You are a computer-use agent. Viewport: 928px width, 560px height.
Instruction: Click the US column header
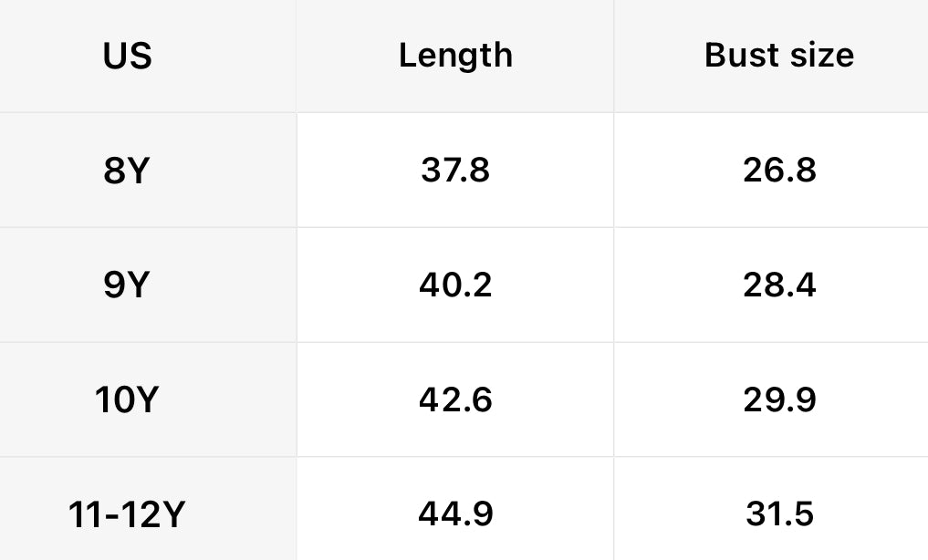coord(127,56)
